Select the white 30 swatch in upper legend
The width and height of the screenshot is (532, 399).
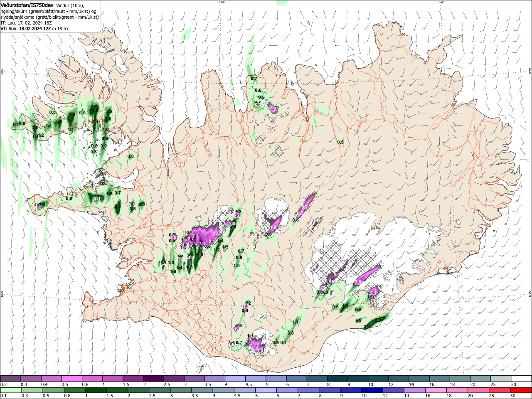521,379
